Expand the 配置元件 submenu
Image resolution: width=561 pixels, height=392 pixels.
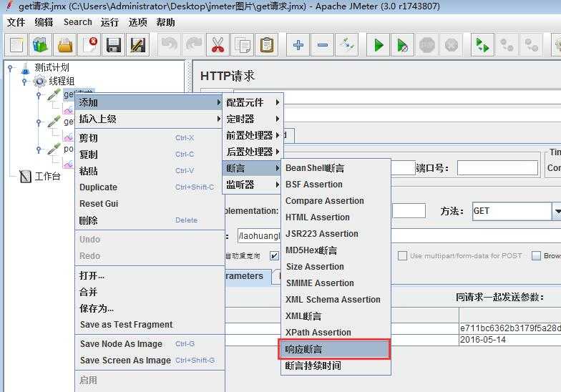[253, 103]
